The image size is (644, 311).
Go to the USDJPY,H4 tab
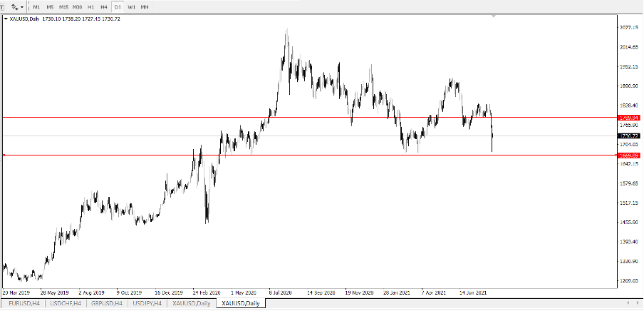[147, 304]
